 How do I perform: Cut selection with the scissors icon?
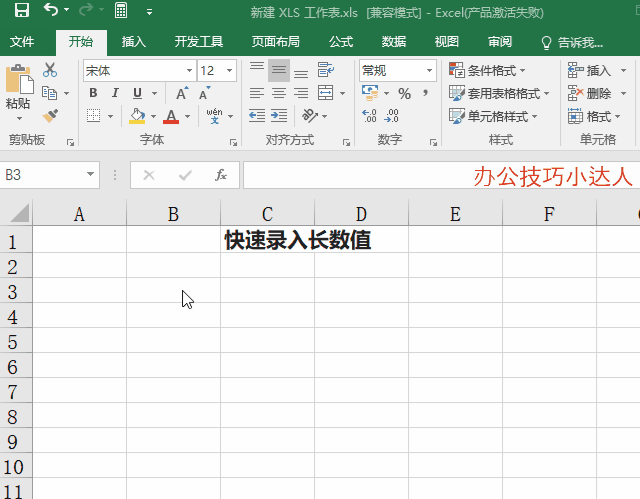(x=50, y=70)
